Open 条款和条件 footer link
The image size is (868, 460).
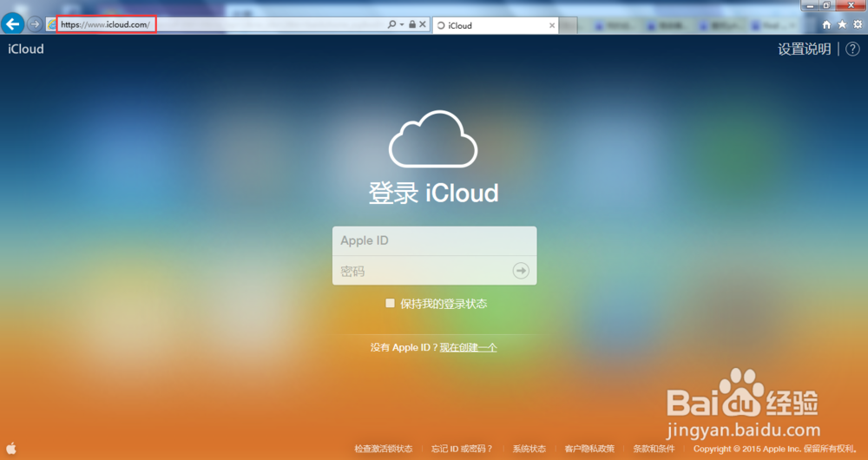click(654, 449)
